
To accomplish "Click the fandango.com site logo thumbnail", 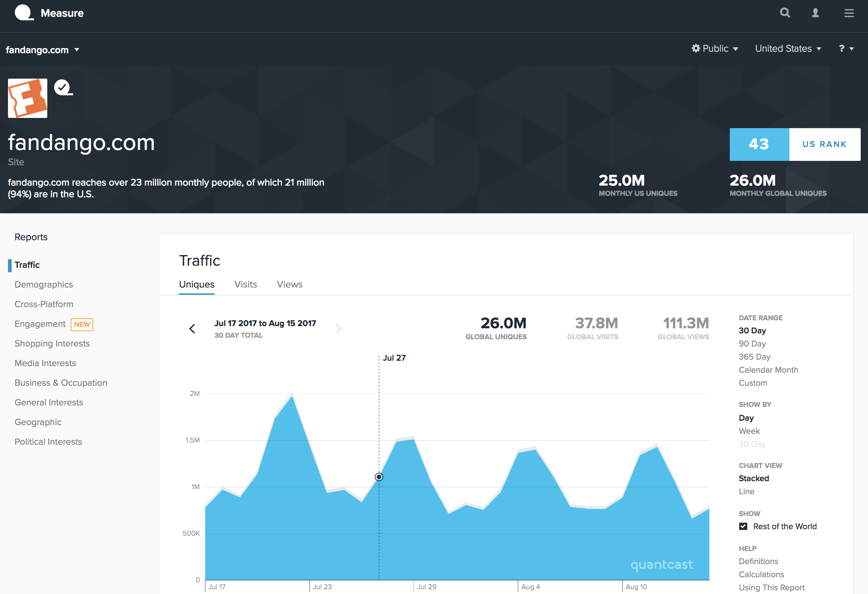I will pyautogui.click(x=27, y=98).
